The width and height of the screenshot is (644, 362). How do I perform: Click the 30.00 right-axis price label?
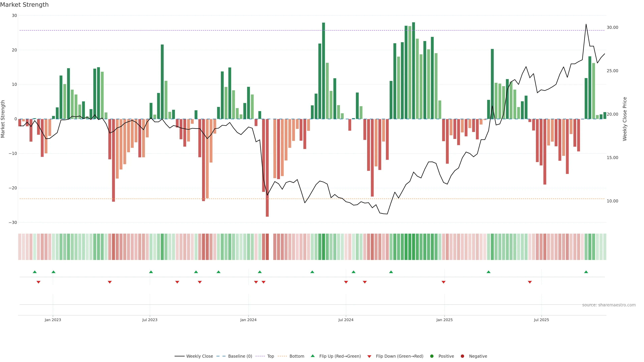pyautogui.click(x=612, y=27)
